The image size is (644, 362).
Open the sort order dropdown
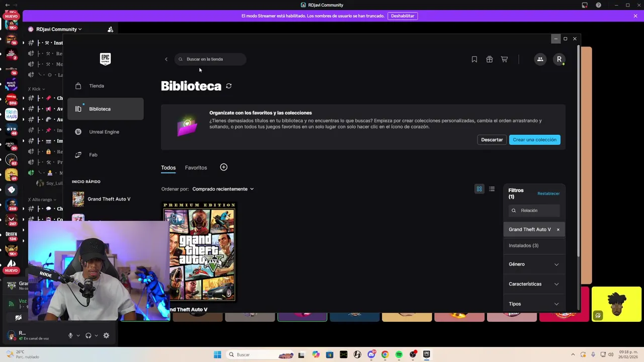point(223,189)
